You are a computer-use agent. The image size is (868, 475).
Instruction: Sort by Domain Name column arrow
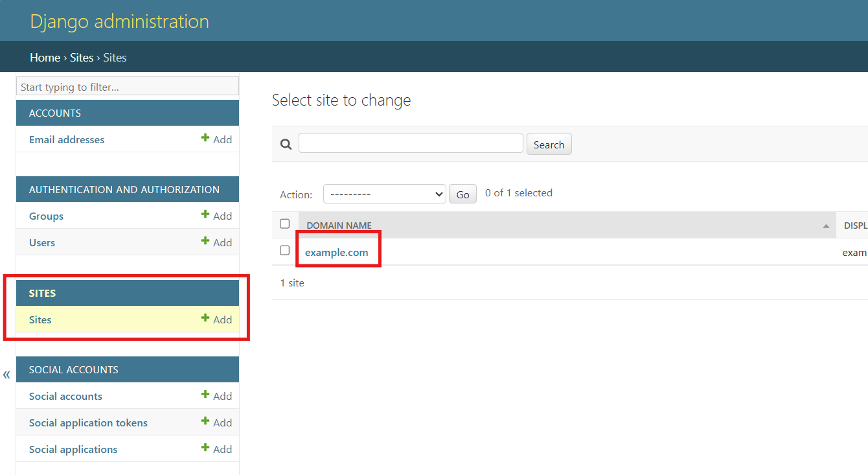click(x=825, y=226)
